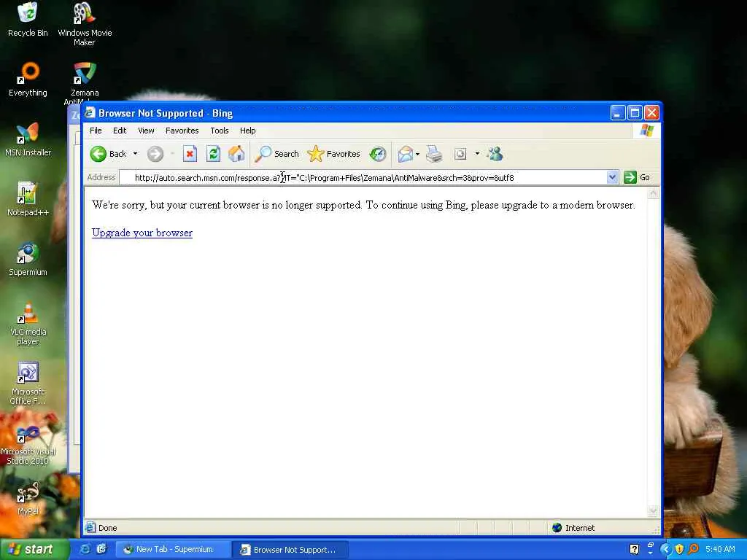This screenshot has height=560, width=747.
Task: Open the Recycle Bin desktop icon
Action: (28, 20)
